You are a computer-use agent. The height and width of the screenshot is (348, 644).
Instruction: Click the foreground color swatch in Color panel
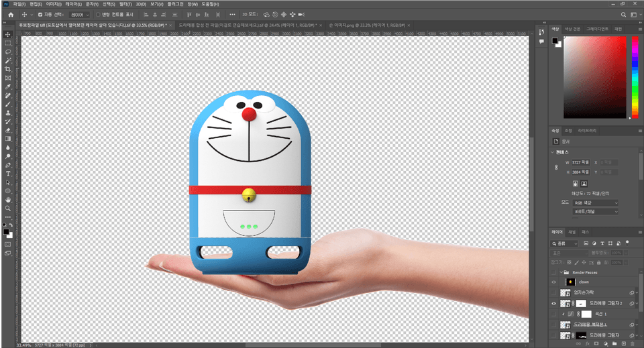(x=555, y=41)
